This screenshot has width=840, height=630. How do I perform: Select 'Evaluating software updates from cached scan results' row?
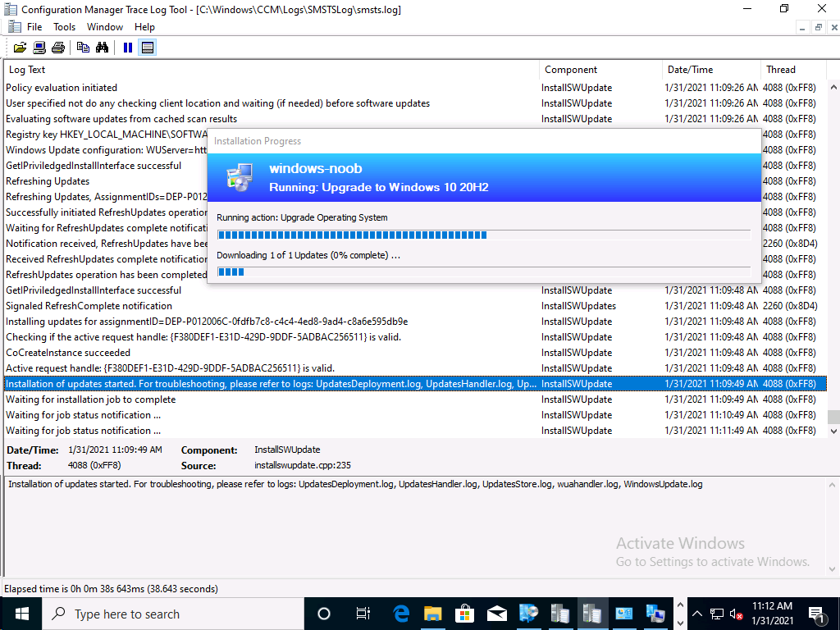pos(415,118)
